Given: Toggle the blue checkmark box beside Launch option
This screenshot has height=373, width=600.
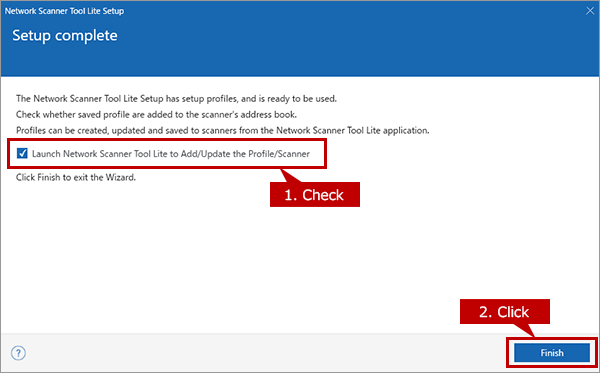Looking at the screenshot, I should point(22,153).
